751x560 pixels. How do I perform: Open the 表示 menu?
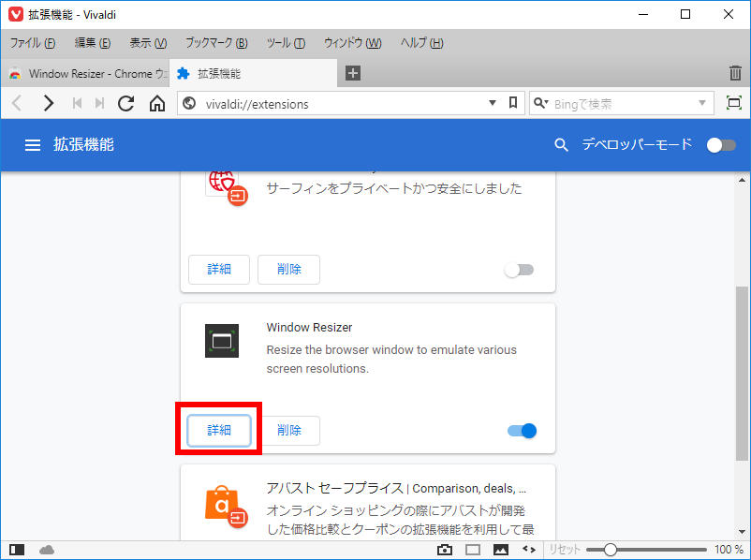point(148,43)
